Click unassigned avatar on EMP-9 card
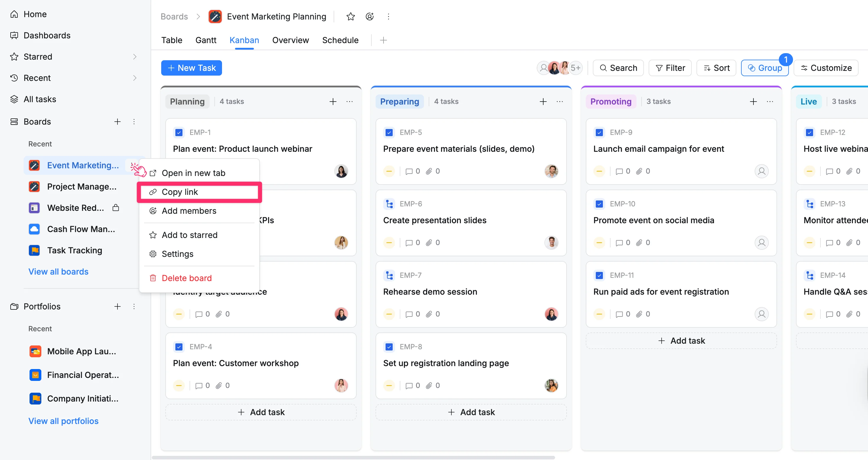Screen dimensions: 868x460 coord(761,171)
